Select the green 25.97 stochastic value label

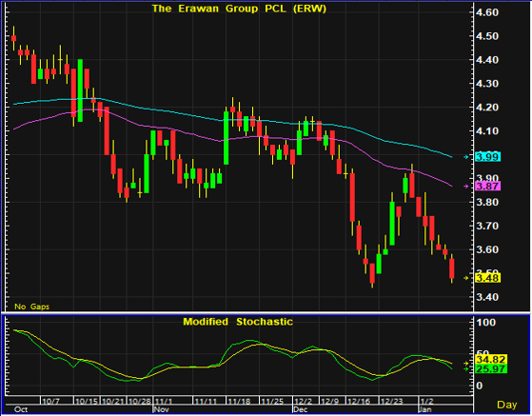pyautogui.click(x=491, y=368)
